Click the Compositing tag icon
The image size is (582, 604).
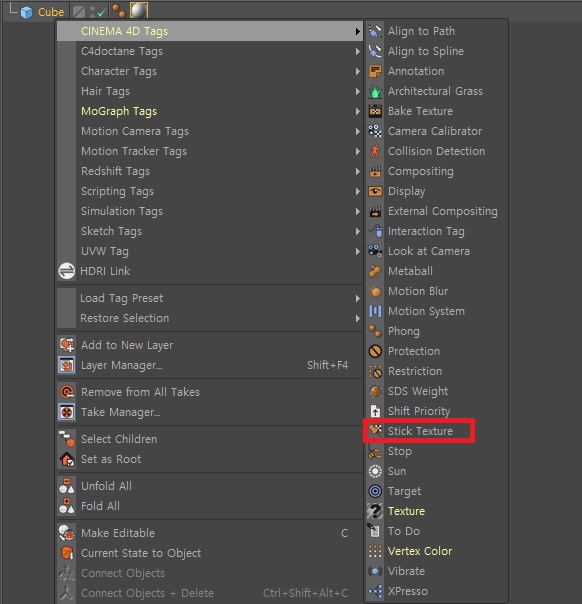click(375, 171)
